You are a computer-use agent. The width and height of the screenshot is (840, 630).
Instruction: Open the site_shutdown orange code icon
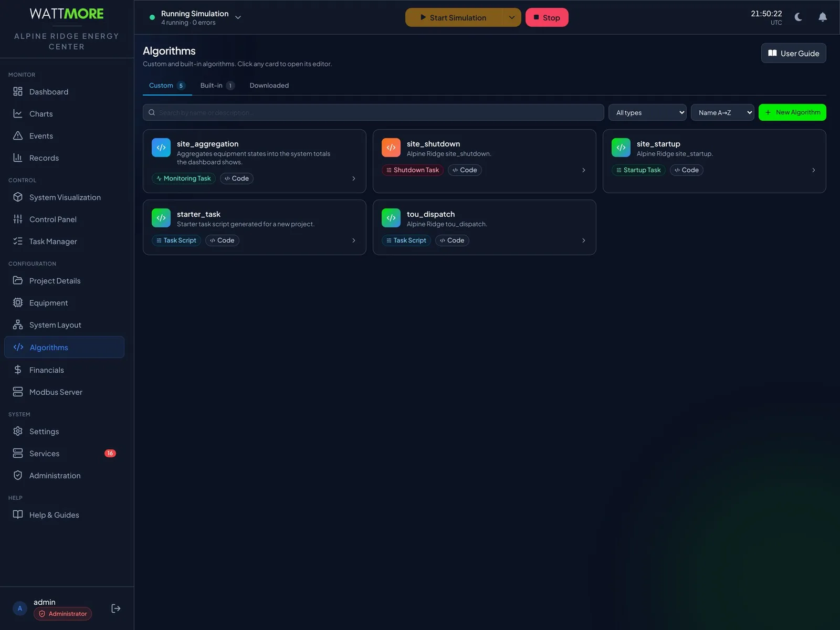(x=391, y=148)
